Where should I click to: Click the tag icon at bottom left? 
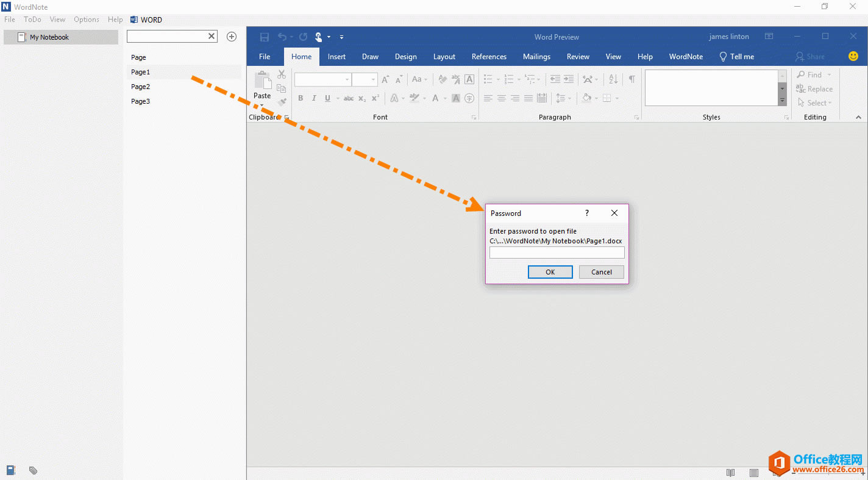pyautogui.click(x=33, y=470)
